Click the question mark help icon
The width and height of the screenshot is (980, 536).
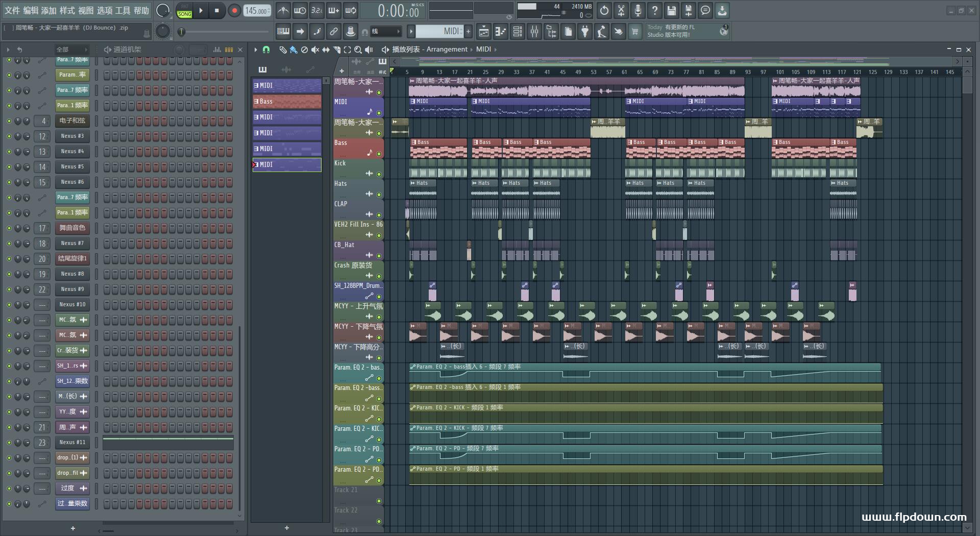pyautogui.click(x=655, y=10)
